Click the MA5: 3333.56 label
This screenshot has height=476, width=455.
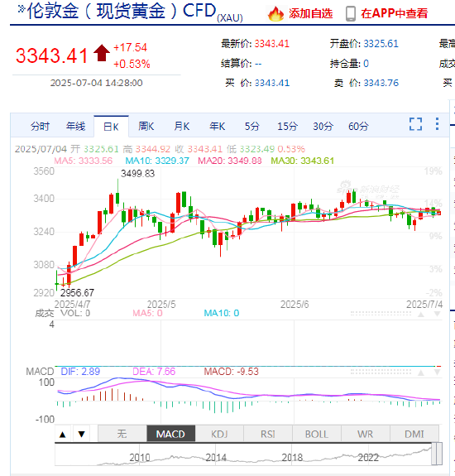click(84, 161)
